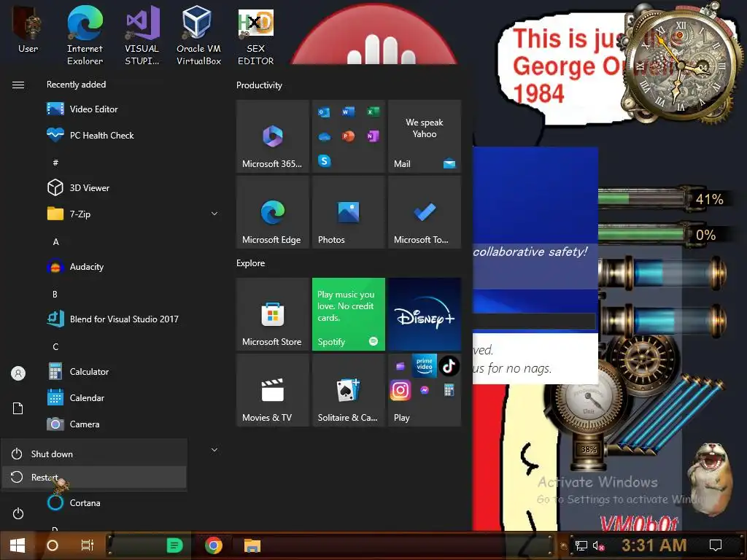Click the Productivity group header
747x560 pixels.
(259, 85)
